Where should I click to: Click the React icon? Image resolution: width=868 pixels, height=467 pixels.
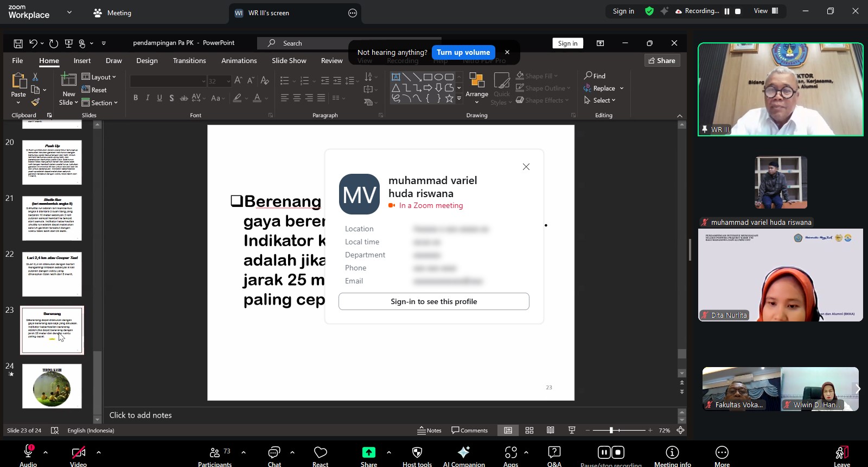[320, 455]
